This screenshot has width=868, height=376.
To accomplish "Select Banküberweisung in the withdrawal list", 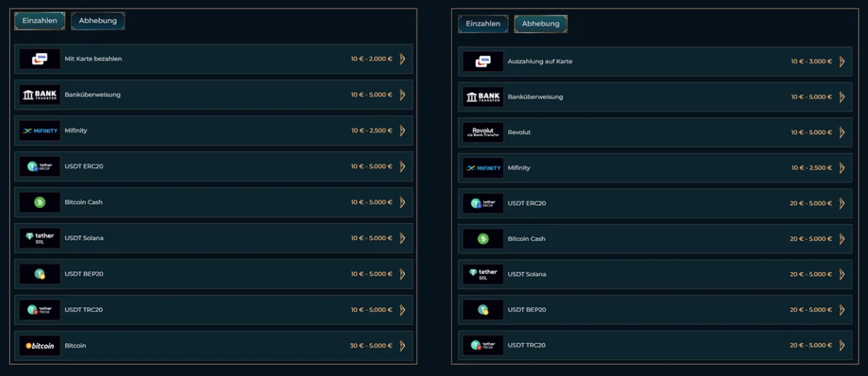I will coord(655,97).
